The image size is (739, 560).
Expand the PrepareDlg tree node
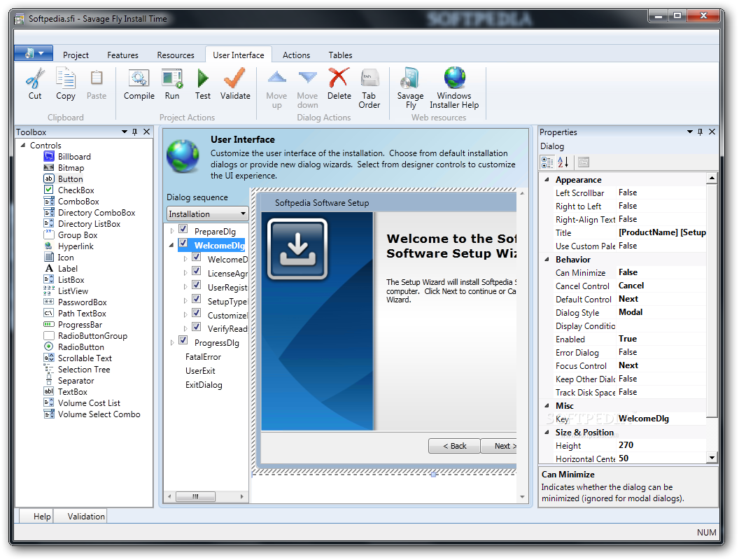pyautogui.click(x=172, y=231)
